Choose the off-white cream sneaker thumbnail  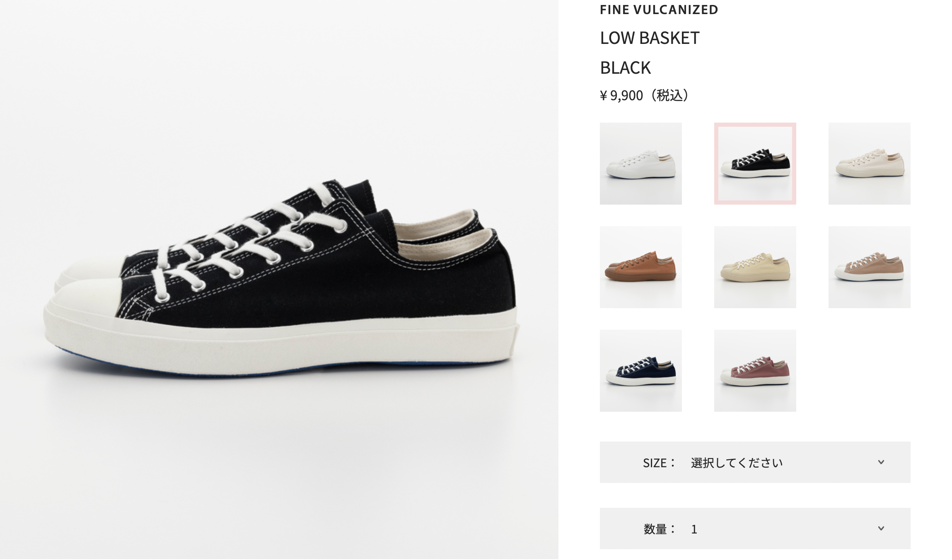pyautogui.click(x=869, y=164)
